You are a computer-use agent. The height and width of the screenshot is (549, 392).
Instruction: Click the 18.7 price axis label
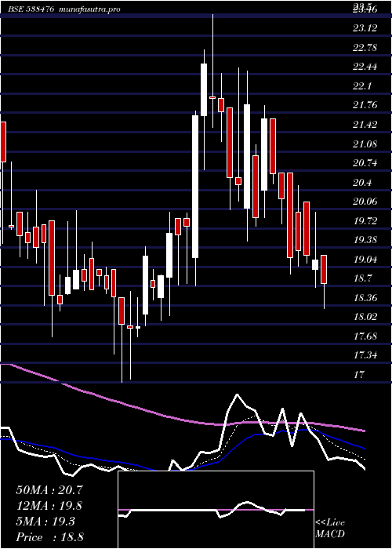tap(362, 279)
